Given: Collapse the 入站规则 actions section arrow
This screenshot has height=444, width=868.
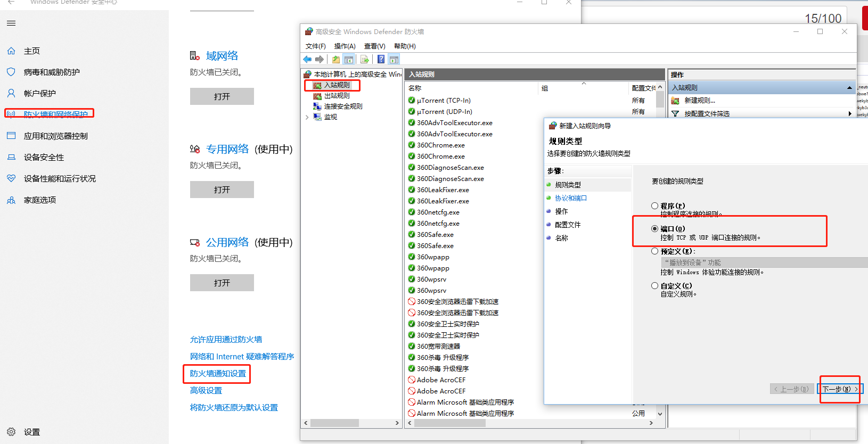Looking at the screenshot, I should 849,88.
